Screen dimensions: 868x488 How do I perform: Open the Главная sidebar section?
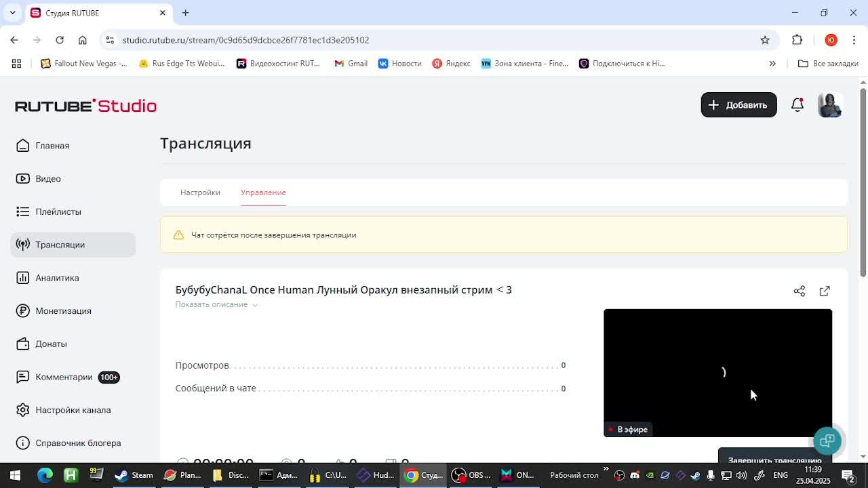73,146
